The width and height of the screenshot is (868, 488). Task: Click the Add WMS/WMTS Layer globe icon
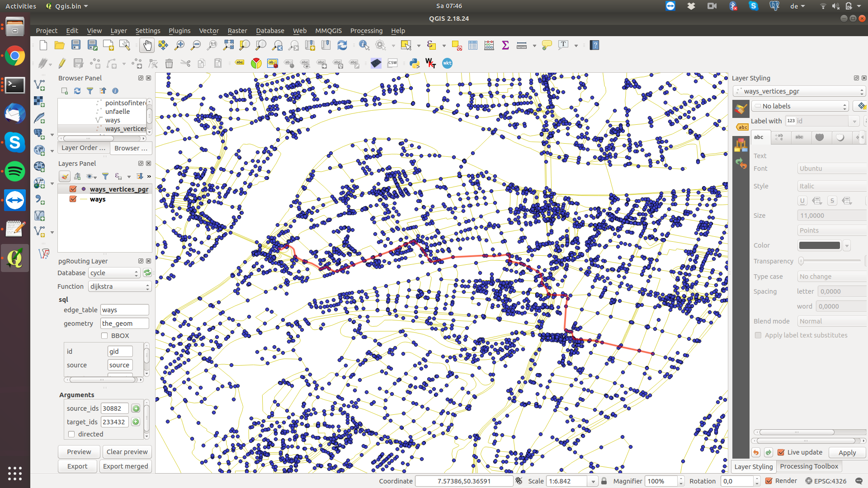click(40, 166)
